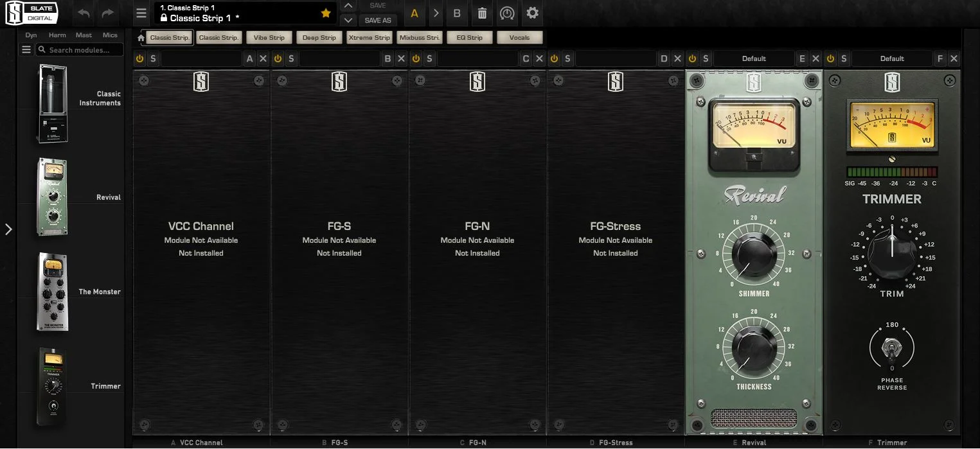Switch to the Harm modules tab
980x449 pixels.
57,35
